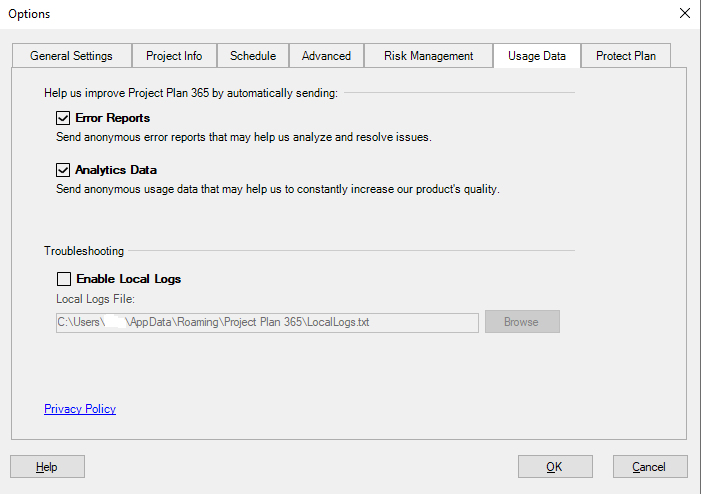Disable the Analytics Data checkbox
This screenshot has height=494, width=701.
[x=64, y=170]
